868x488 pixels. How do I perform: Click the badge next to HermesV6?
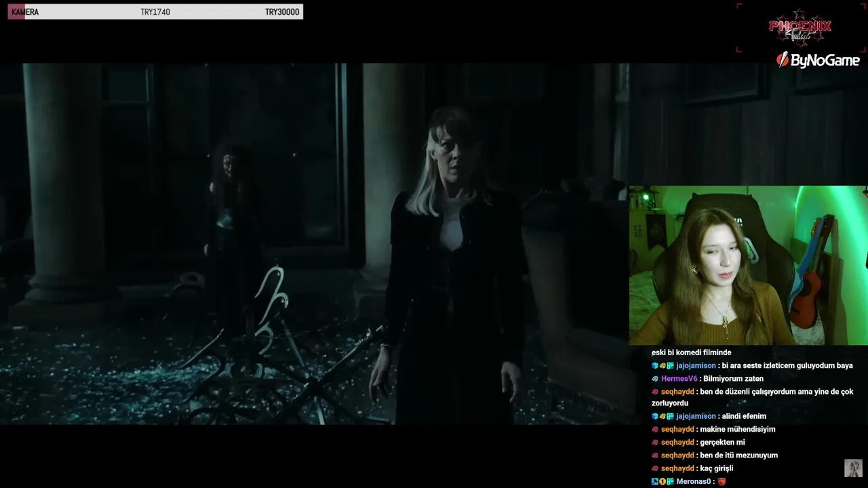[x=655, y=379]
